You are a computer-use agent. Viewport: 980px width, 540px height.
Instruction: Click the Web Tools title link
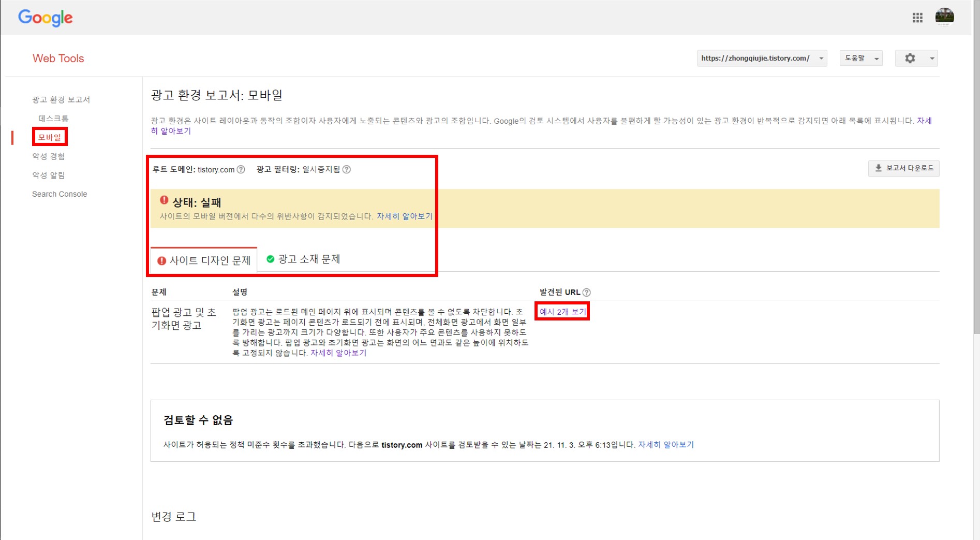(x=58, y=59)
